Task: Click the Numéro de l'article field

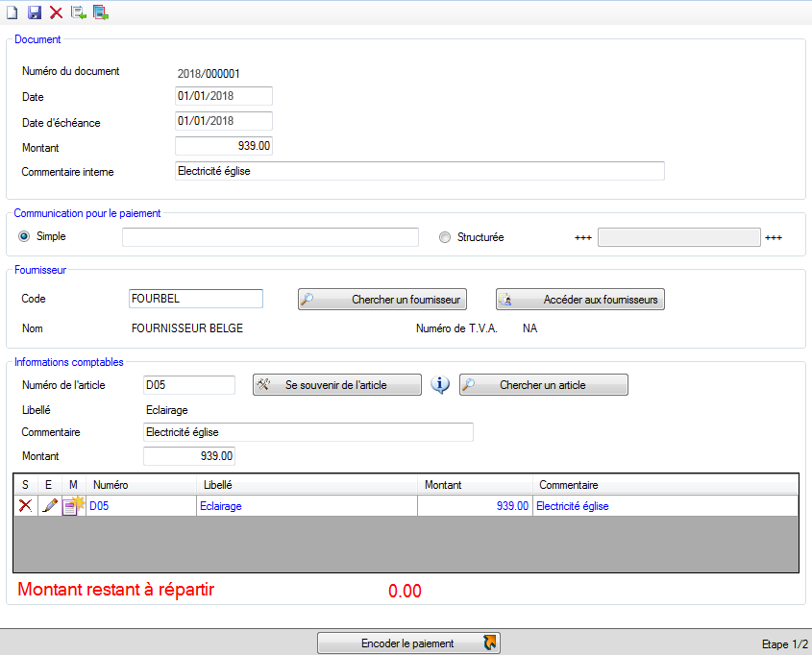Action: coord(189,385)
